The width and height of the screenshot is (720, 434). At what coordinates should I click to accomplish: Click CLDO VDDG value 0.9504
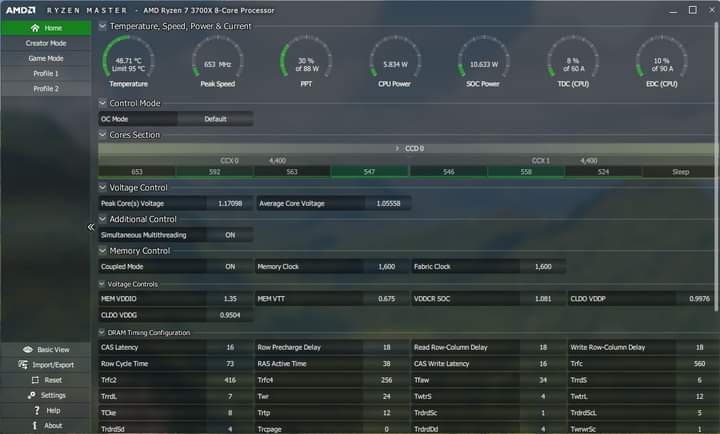pyautogui.click(x=230, y=315)
